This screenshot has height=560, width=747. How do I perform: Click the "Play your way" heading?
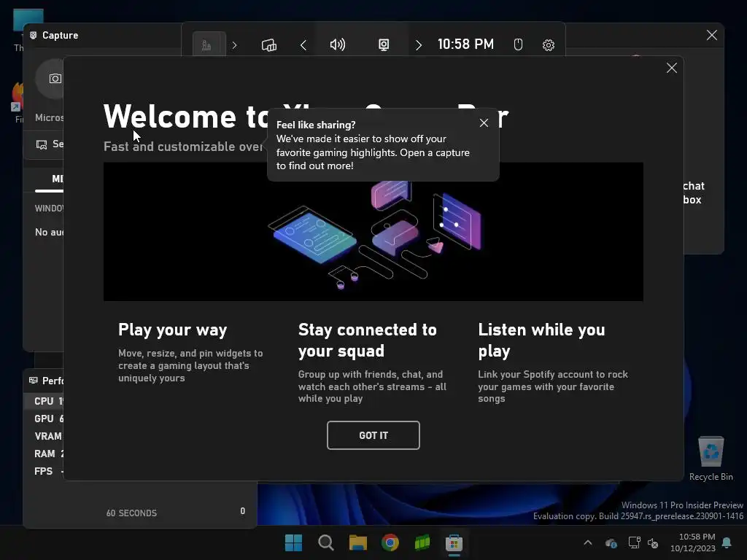pos(172,330)
